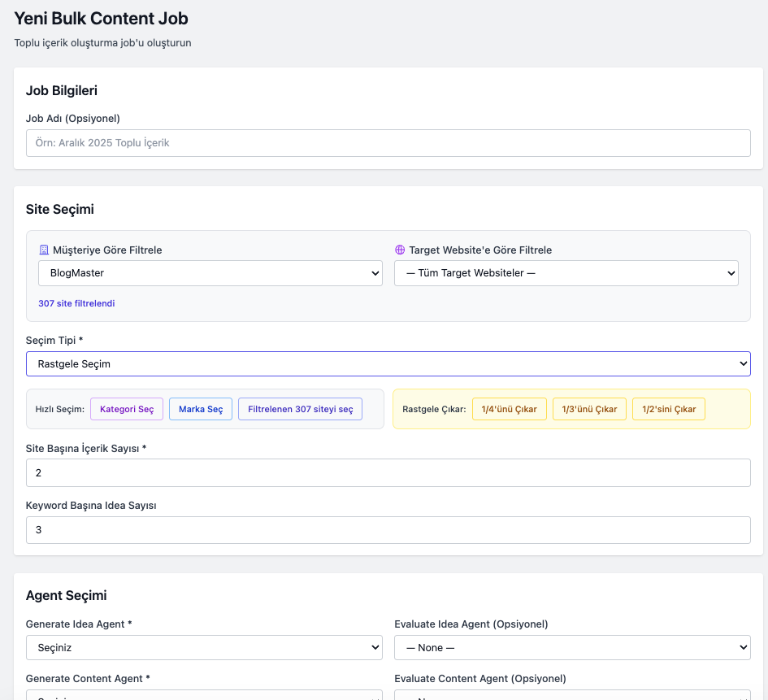
Task: Open the Seçim Tipi Rastgele Seçim dropdown
Action: pyautogui.click(x=388, y=364)
